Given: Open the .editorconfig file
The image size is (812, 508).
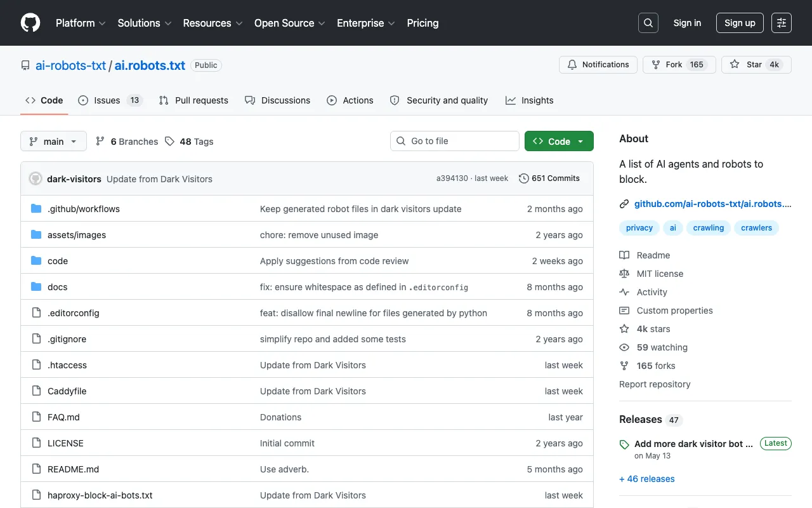Looking at the screenshot, I should (x=74, y=313).
